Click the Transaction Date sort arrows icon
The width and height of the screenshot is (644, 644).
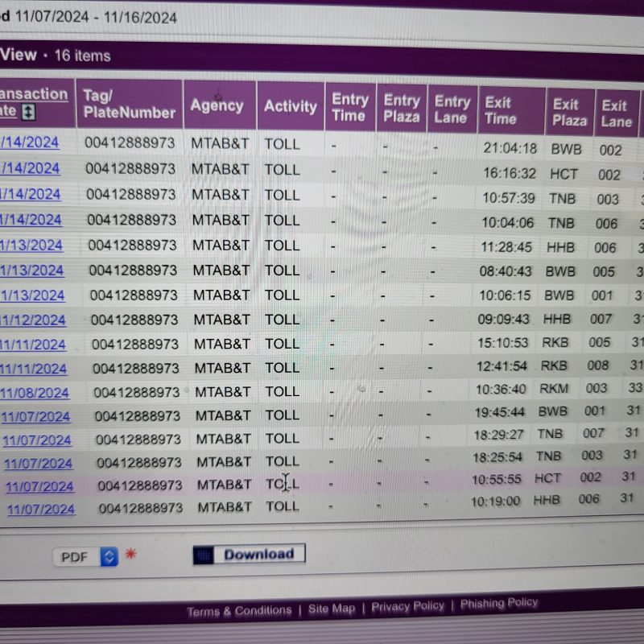pyautogui.click(x=28, y=113)
